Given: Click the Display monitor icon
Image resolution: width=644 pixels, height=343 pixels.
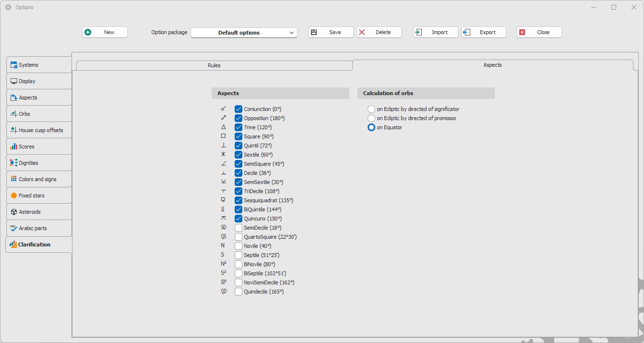Looking at the screenshot, I should click(x=14, y=81).
